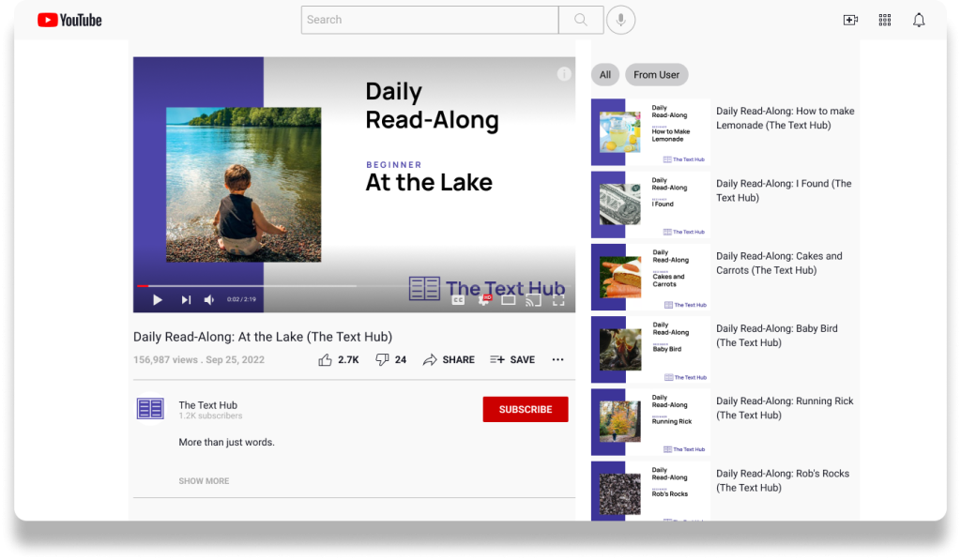Skip to the next video

pyautogui.click(x=186, y=299)
